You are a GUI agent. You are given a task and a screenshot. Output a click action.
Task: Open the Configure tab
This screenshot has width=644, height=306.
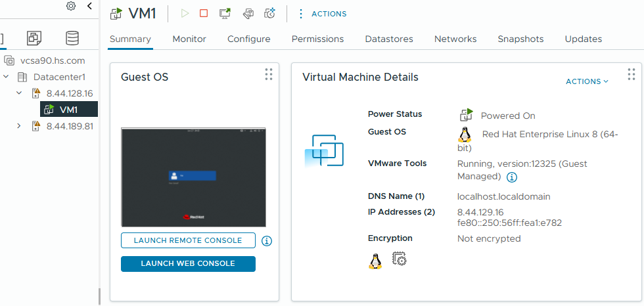coord(249,39)
